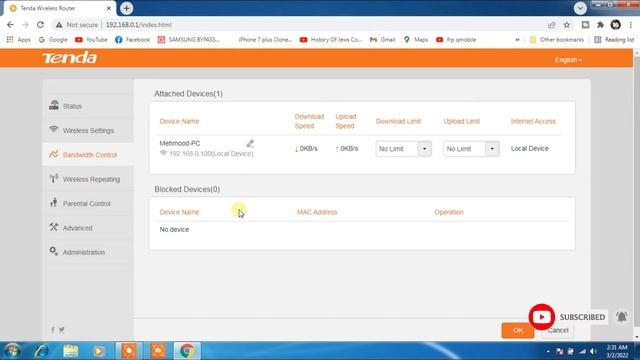The height and width of the screenshot is (360, 640).
Task: Open Internet Explorer from taskbar
Action: pos(42,351)
